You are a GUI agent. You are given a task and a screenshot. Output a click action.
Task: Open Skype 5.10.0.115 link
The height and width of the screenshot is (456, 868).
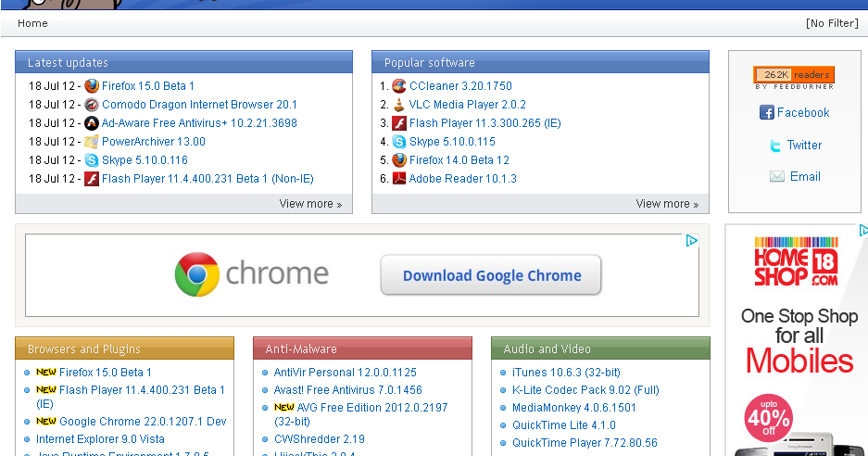452,142
